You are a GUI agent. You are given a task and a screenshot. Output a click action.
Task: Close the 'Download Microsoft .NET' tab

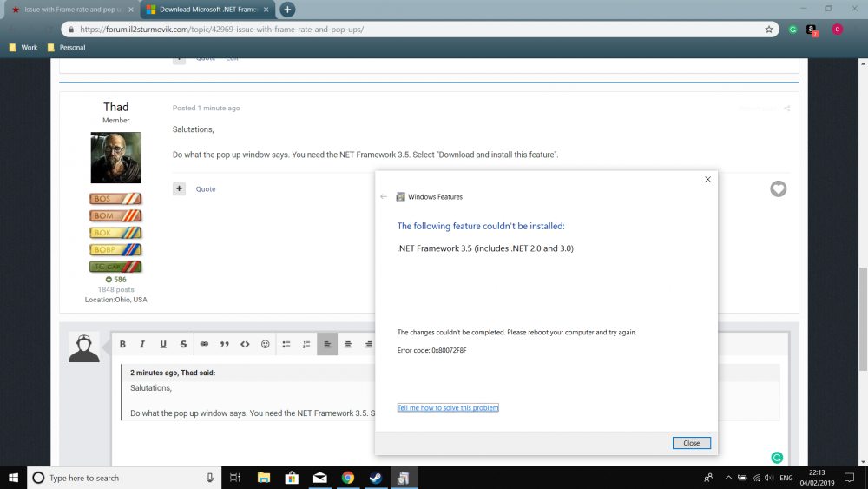[x=266, y=10]
